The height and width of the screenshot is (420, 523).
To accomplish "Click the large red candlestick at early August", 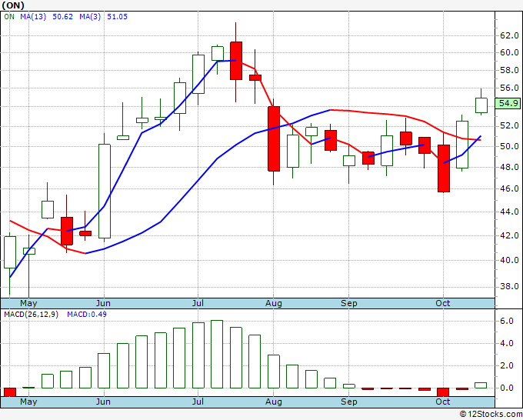I will 274,138.
